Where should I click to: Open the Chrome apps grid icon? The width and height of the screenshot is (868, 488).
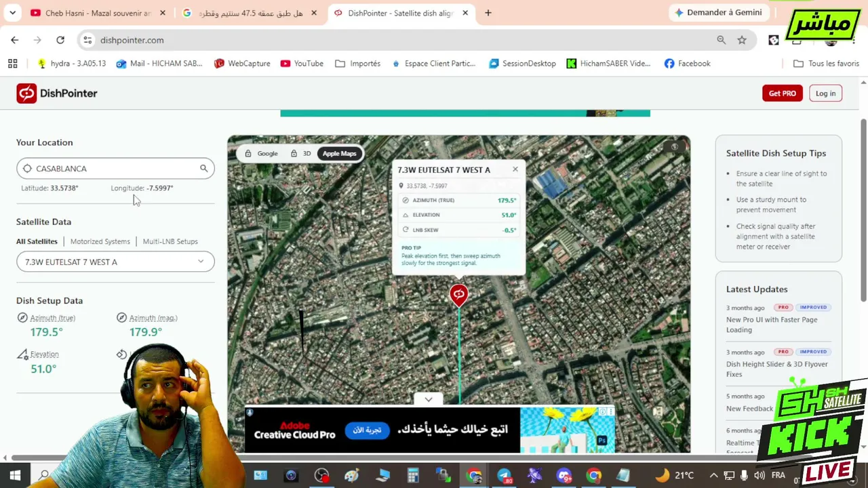[x=12, y=63]
